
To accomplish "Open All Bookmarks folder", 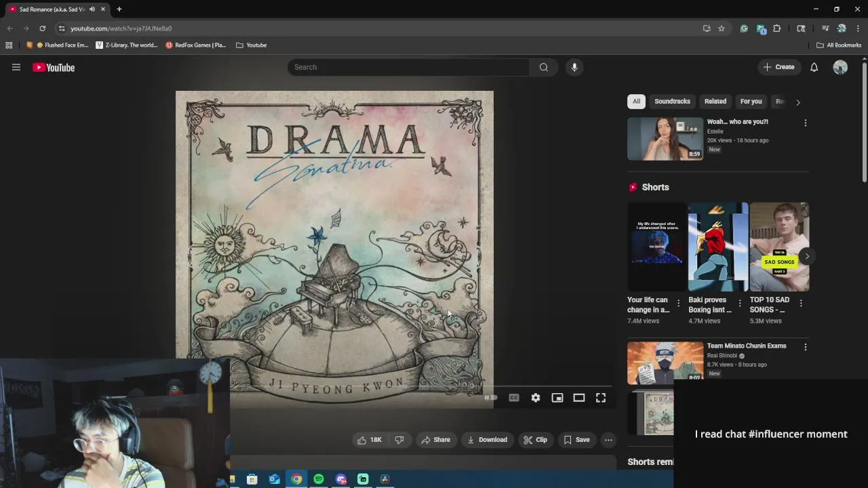I will [x=839, y=45].
